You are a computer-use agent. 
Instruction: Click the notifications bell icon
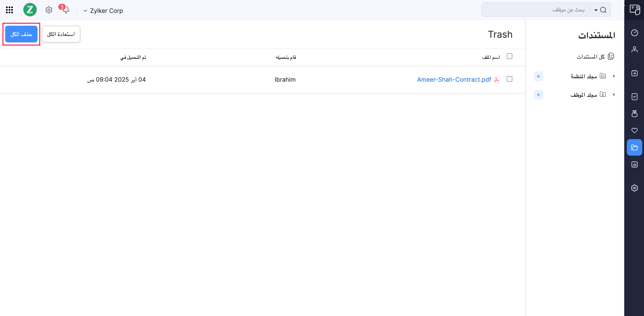(66, 10)
